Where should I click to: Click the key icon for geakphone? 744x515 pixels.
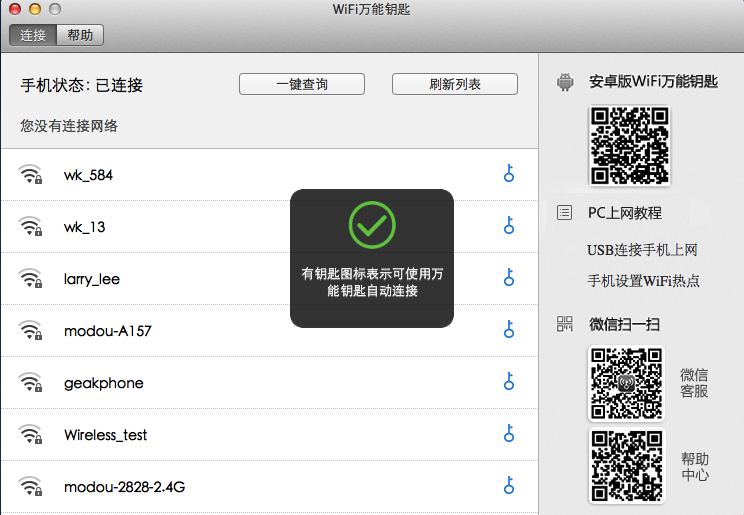509,381
